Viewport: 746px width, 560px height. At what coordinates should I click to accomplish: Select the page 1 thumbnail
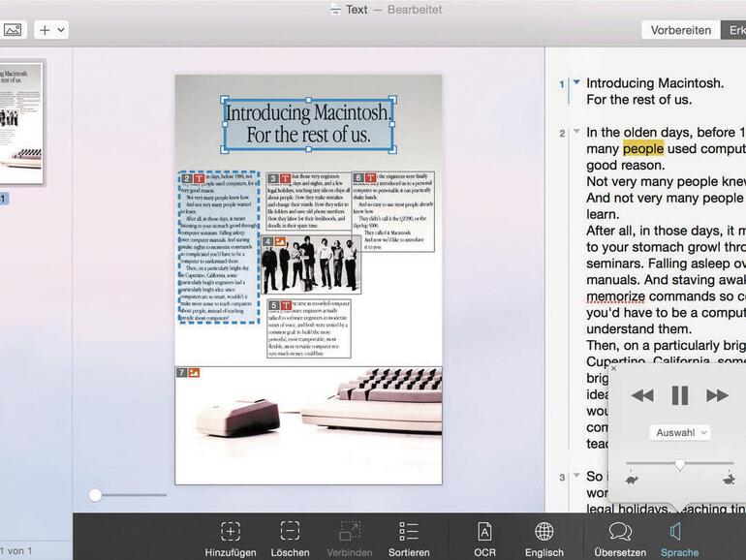coord(20,123)
